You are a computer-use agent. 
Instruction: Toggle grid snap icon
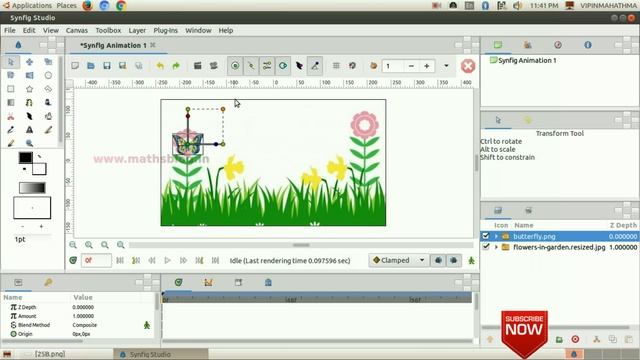pyautogui.click(x=352, y=66)
